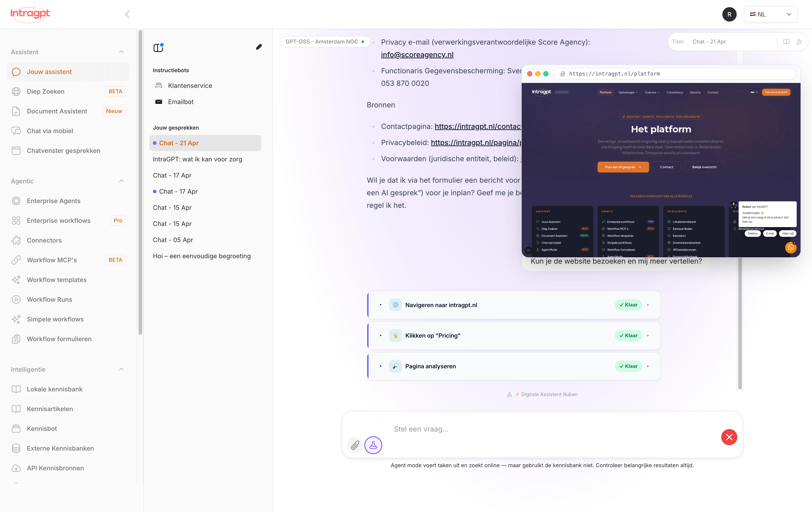Screen dimensions: 812x512
Task: Open the Jouw assistent chat icon
Action: (16, 72)
